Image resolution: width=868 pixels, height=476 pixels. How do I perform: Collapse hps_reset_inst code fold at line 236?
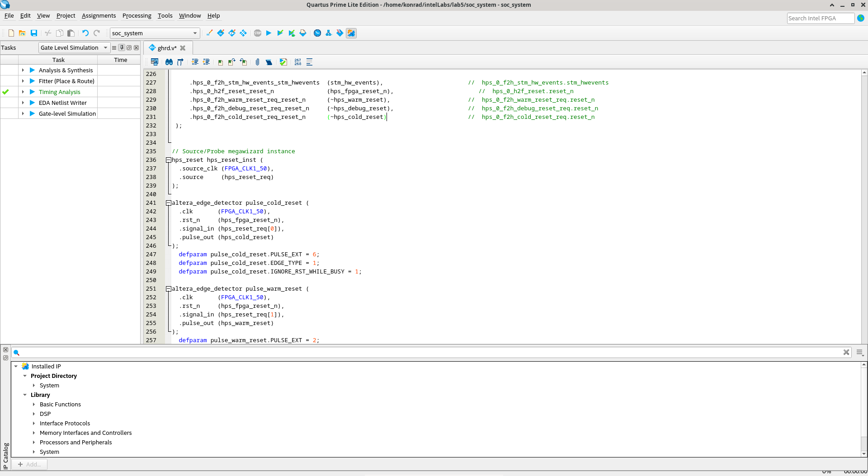point(168,160)
